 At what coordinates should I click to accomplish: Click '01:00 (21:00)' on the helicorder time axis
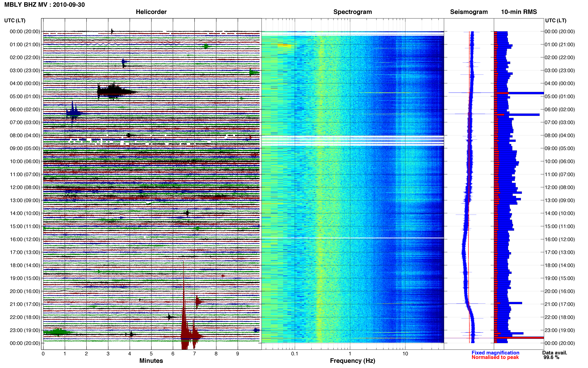pos(25,45)
